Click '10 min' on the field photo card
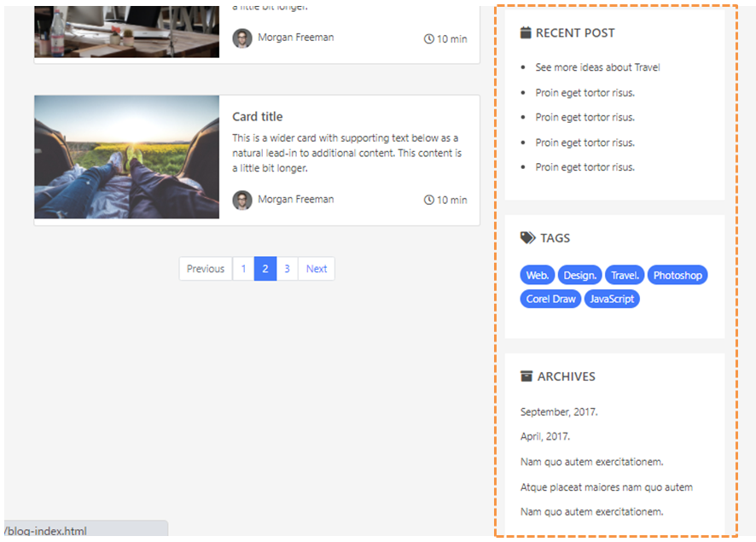 click(x=451, y=200)
